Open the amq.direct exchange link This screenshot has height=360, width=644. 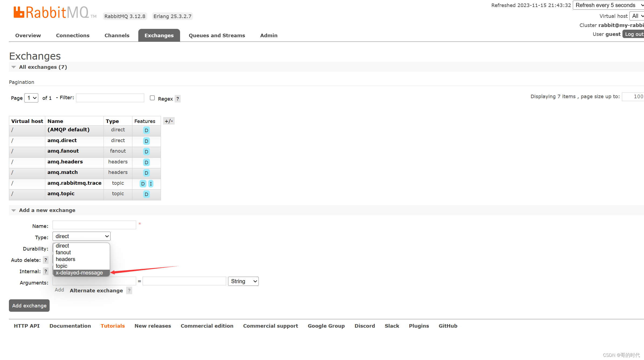tap(62, 140)
